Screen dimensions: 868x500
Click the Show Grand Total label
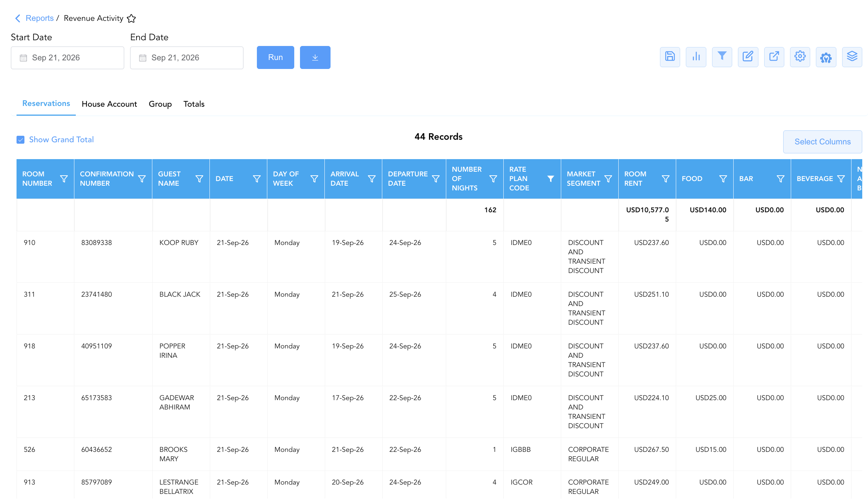[61, 140]
